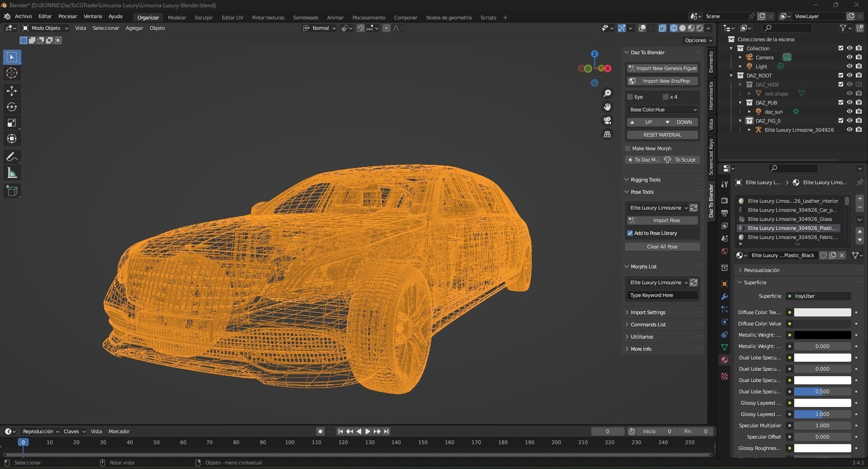Viewport: 868px width, 469px height.
Task: Open the World properties tab
Action: click(x=725, y=251)
